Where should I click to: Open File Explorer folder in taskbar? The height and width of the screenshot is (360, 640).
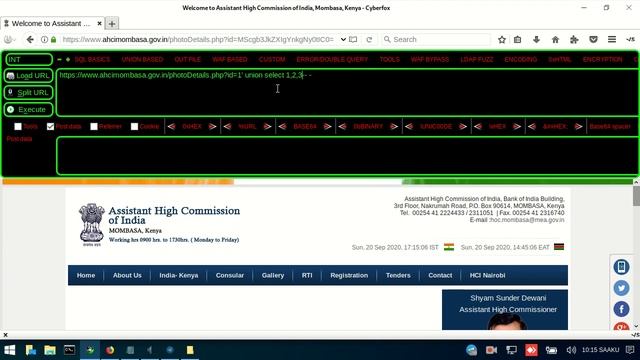pyautogui.click(x=50, y=350)
